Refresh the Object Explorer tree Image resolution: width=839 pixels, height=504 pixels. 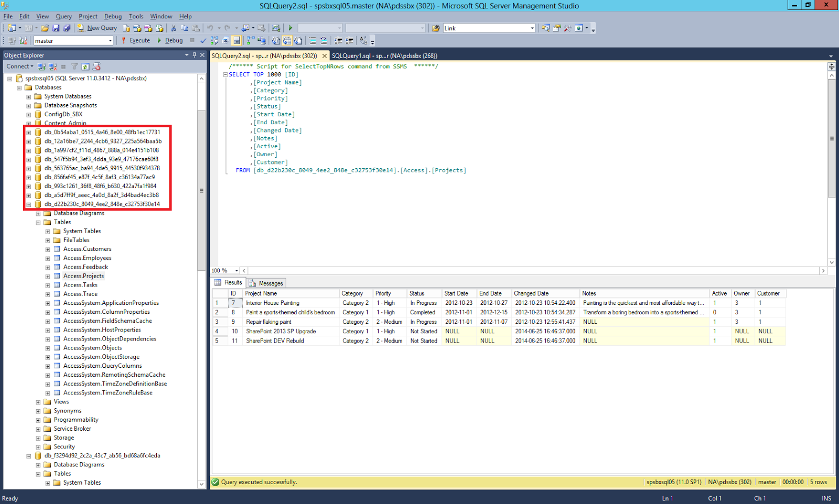pyautogui.click(x=85, y=67)
